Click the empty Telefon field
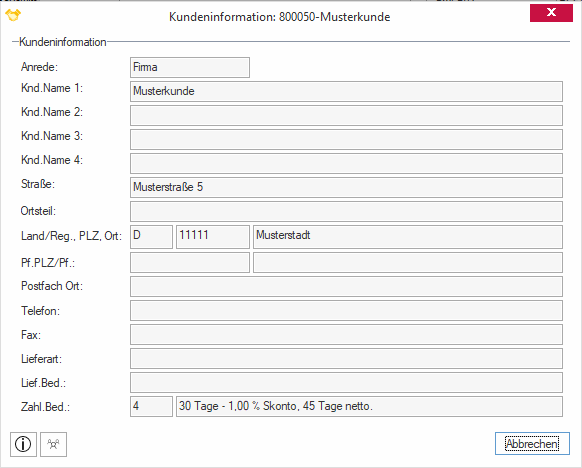 click(x=346, y=311)
